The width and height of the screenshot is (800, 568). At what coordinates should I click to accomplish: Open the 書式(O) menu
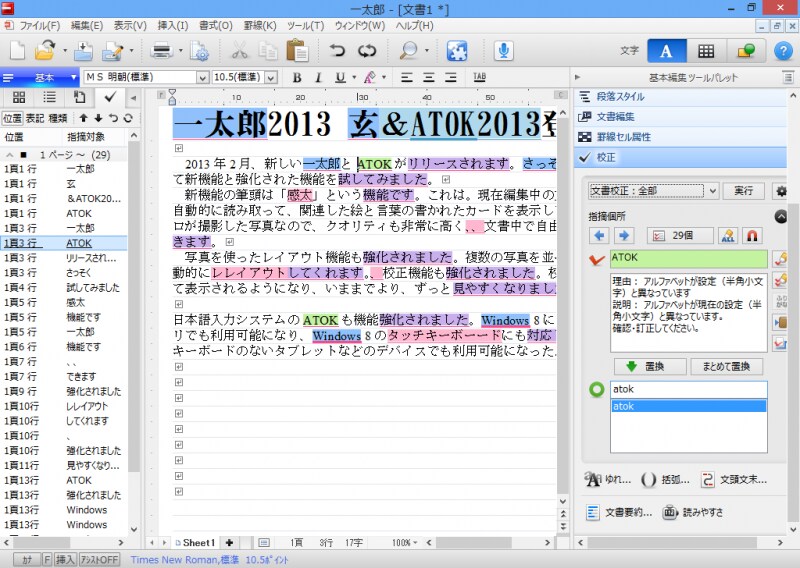pyautogui.click(x=215, y=26)
